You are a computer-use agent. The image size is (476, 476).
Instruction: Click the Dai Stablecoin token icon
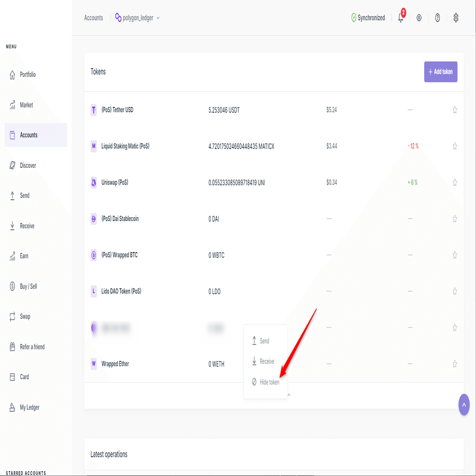tap(94, 219)
